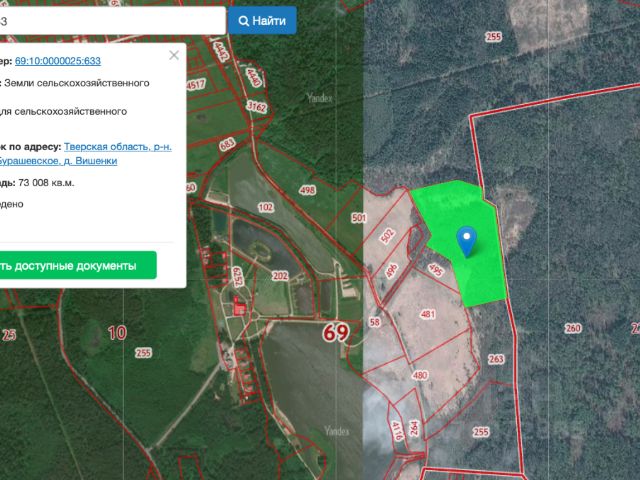
Task: Click parcel label 498 on map
Action: pos(308,190)
